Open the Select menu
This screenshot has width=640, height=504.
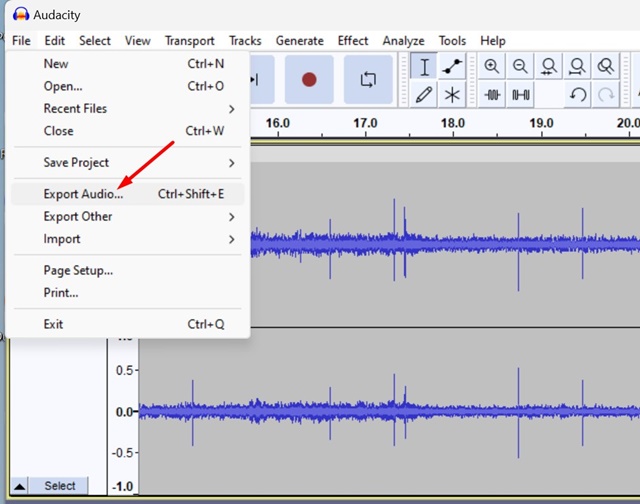(95, 41)
